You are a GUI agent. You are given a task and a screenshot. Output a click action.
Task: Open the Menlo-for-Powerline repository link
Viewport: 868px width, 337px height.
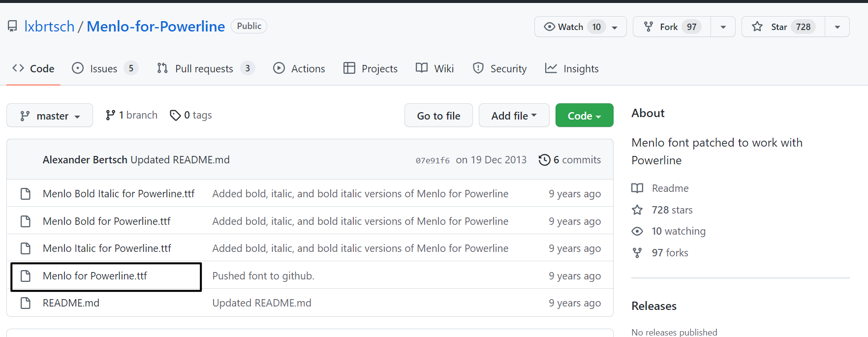point(155,26)
